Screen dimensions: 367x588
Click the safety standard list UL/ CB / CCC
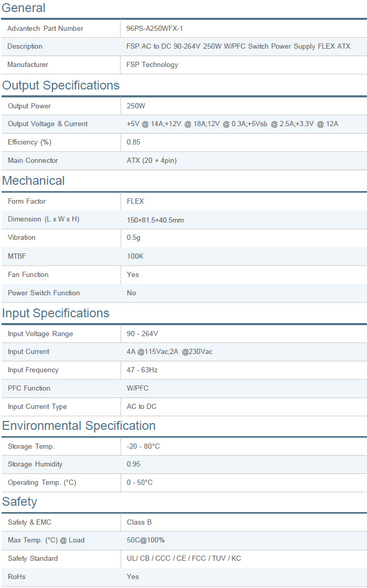pyautogui.click(x=183, y=559)
